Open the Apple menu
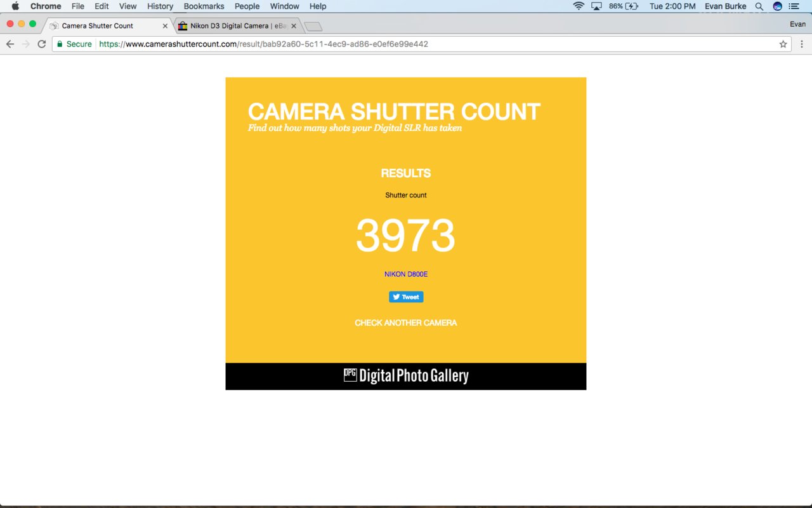 tap(15, 6)
